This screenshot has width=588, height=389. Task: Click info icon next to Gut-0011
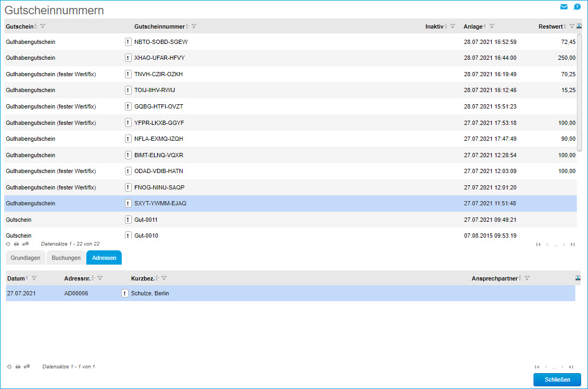tap(128, 220)
